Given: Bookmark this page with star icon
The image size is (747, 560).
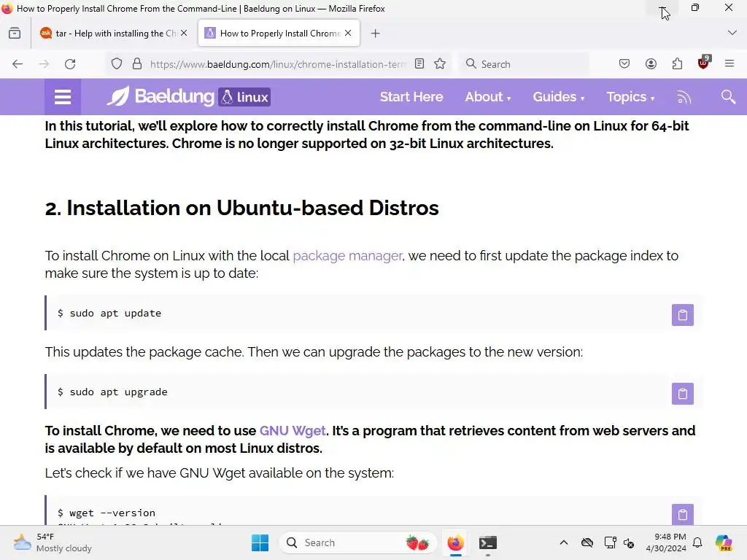Looking at the screenshot, I should click(440, 64).
